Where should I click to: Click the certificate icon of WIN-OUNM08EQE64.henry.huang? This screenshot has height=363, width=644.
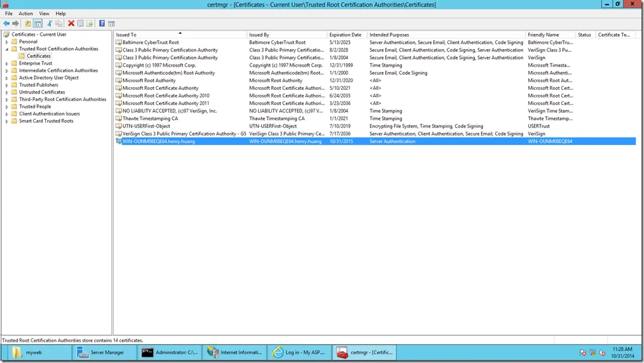(119, 141)
